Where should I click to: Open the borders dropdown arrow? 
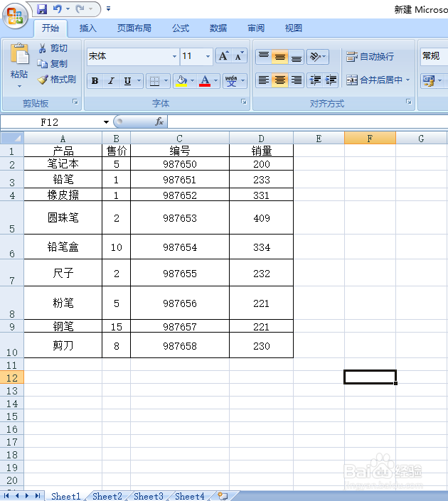coord(166,81)
